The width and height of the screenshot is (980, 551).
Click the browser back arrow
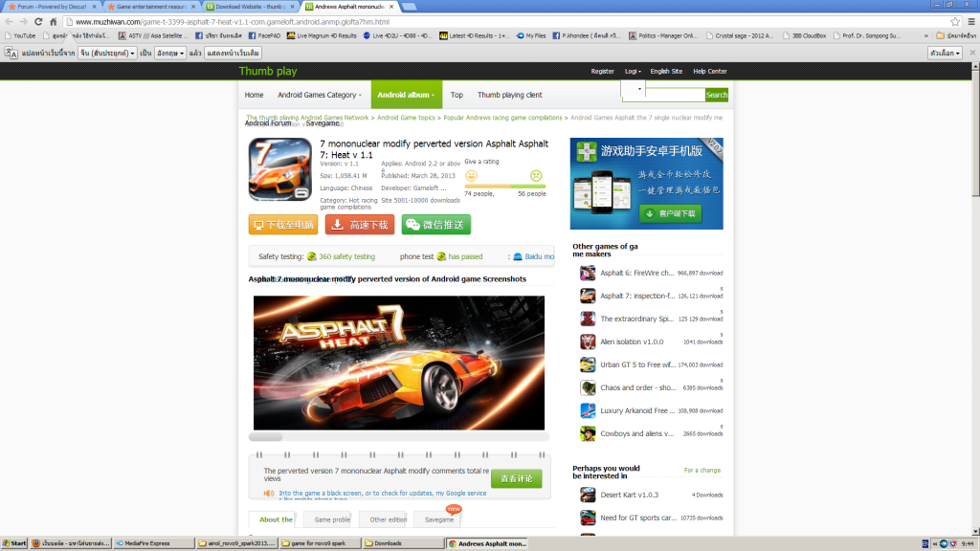9,22
